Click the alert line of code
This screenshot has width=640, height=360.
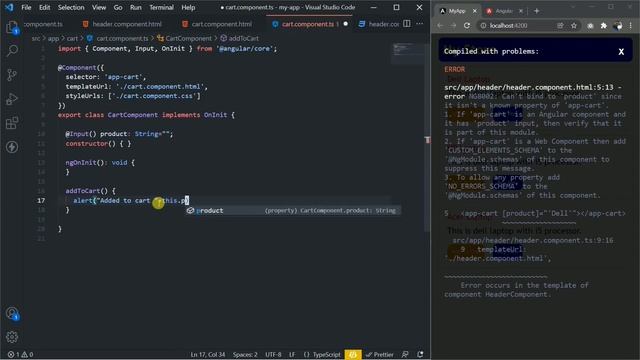pyautogui.click(x=131, y=200)
